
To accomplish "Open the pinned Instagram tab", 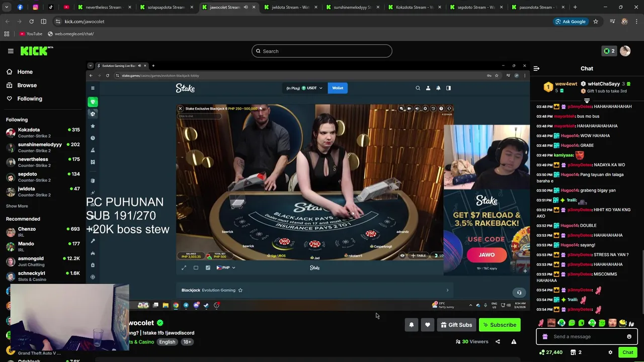I will 35,7.
